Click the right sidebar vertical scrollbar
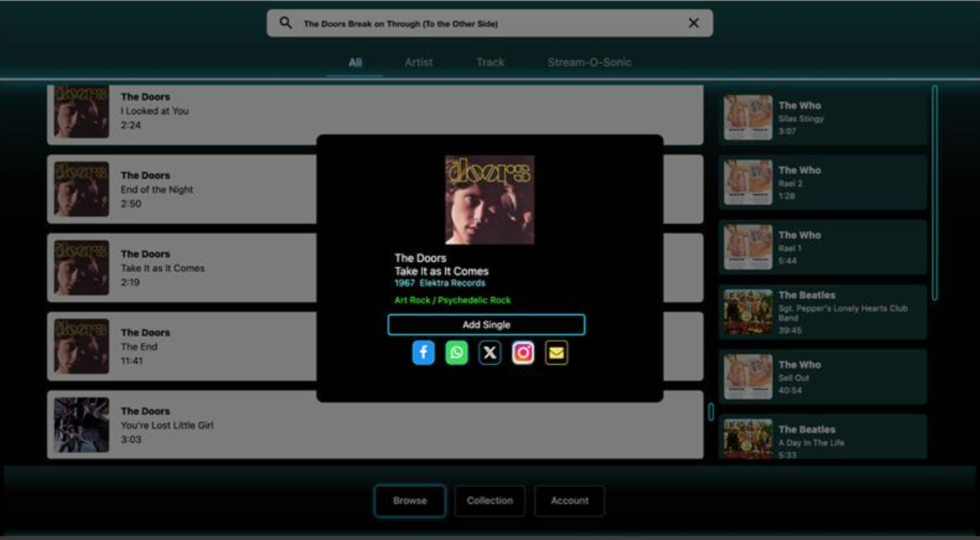 click(934, 193)
